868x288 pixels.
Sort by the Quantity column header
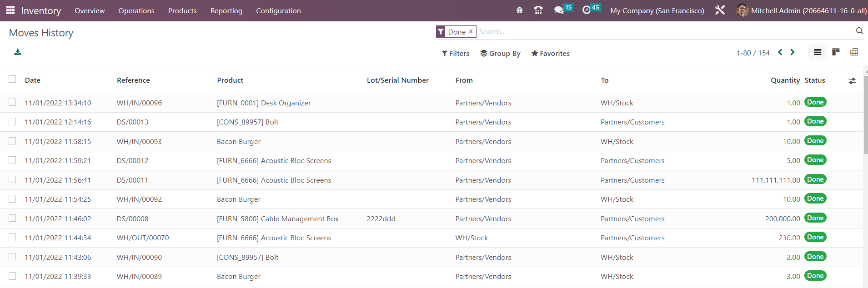(x=785, y=80)
